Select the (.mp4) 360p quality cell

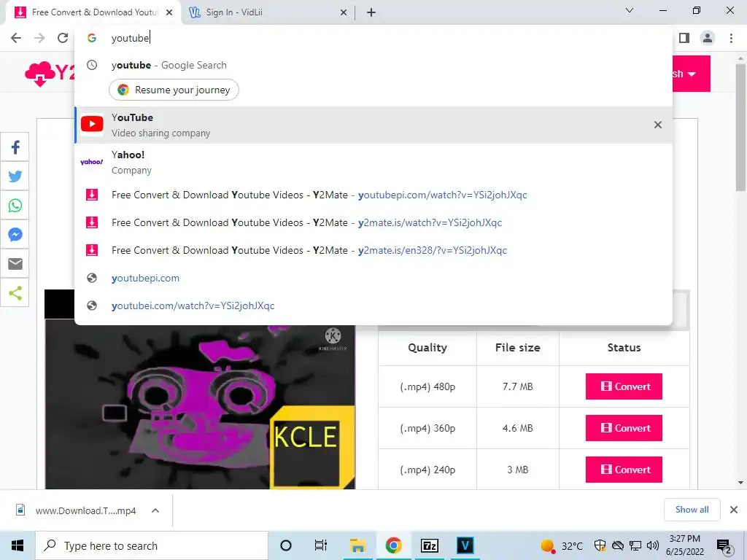(x=427, y=427)
